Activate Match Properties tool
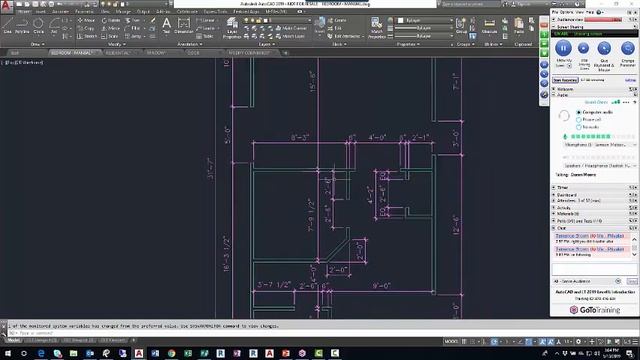 [x=376, y=28]
